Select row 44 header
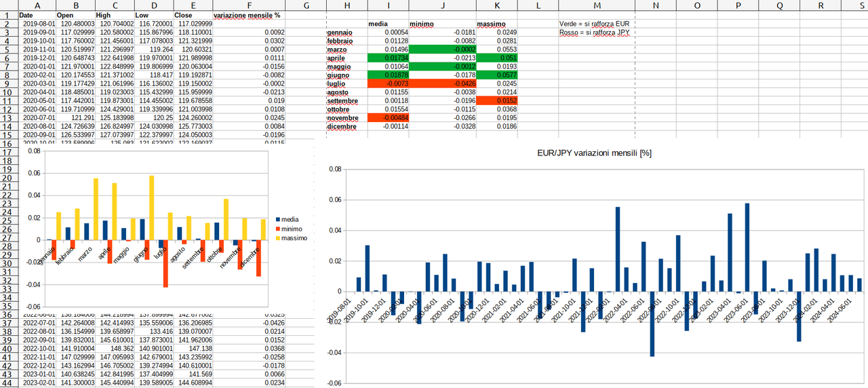Image resolution: width=868 pixels, height=388 pixels. click(x=8, y=383)
